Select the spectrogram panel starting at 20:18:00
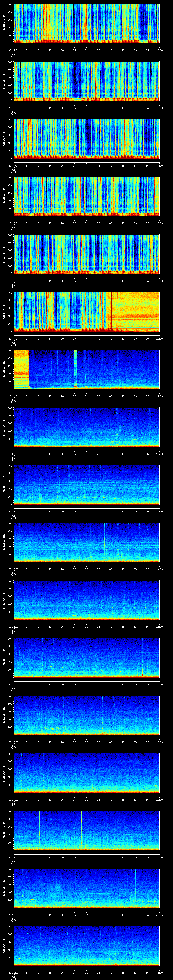The height and width of the screenshot is (980, 173). tap(87, 255)
